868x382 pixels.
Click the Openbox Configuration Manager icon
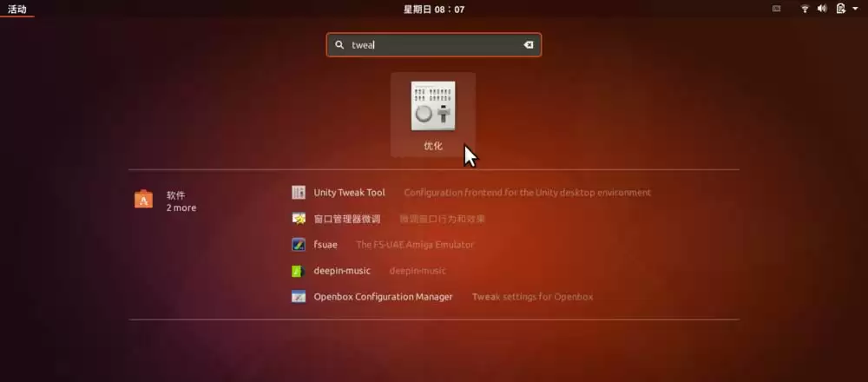299,297
